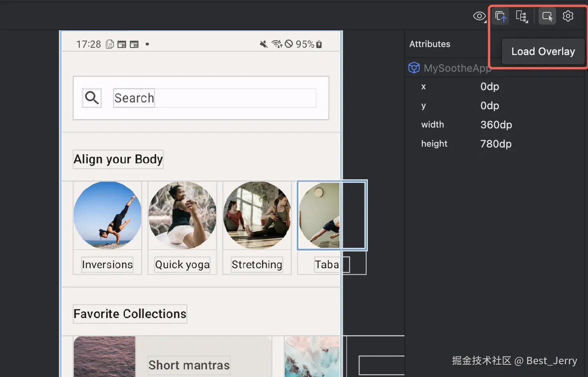This screenshot has height=377, width=588.
Task: Click the magnifier icon in search bar
Action: [92, 98]
